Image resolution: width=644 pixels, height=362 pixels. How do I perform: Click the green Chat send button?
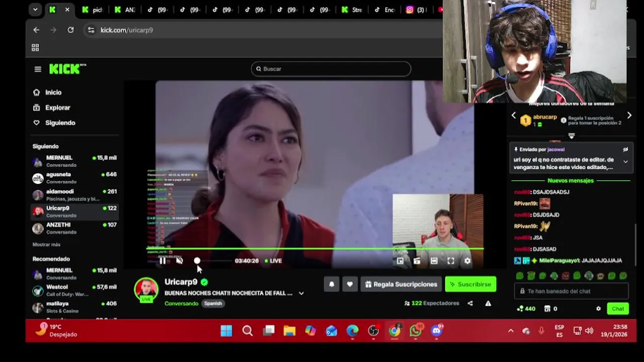[x=618, y=309]
